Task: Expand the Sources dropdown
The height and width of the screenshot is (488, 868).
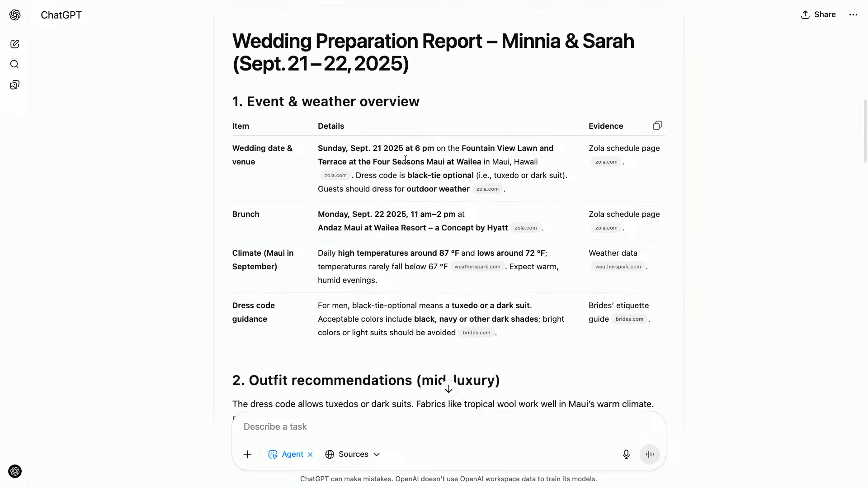Action: (353, 455)
